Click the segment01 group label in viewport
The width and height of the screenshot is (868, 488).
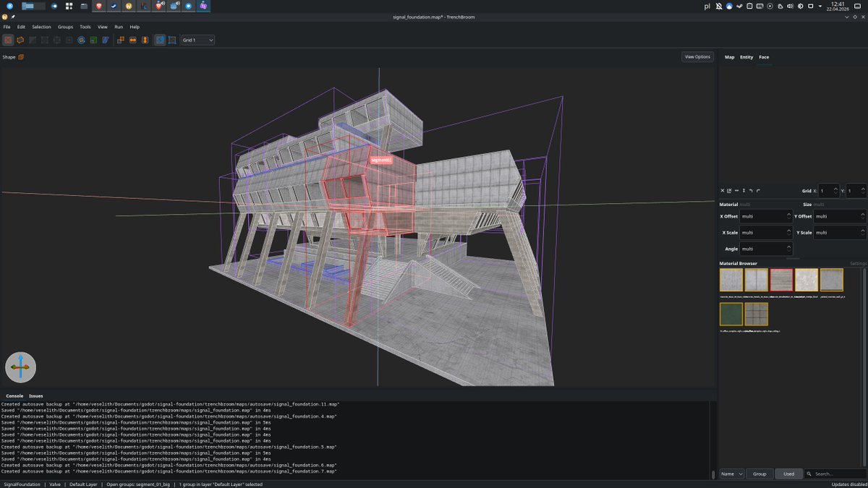click(x=381, y=160)
